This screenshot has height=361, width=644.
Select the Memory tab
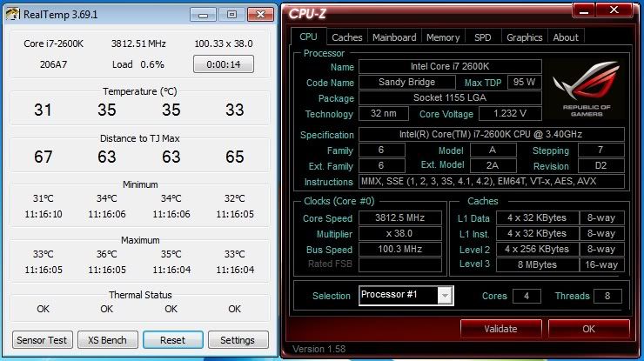tap(443, 37)
